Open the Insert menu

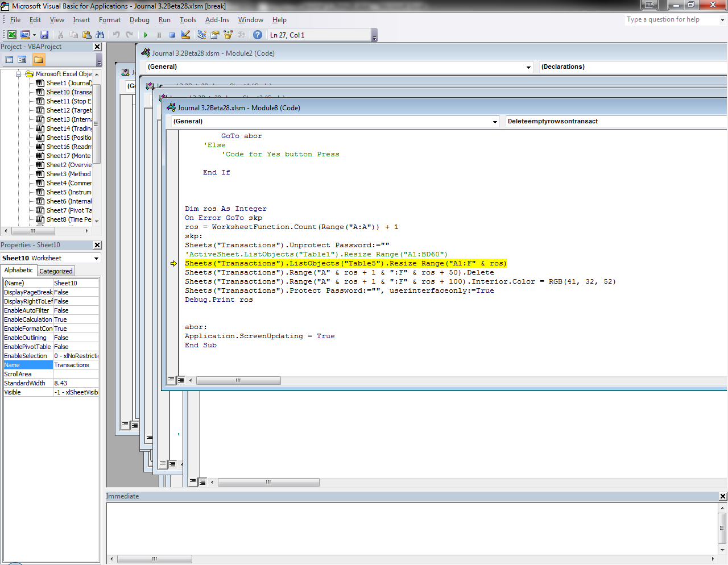81,20
